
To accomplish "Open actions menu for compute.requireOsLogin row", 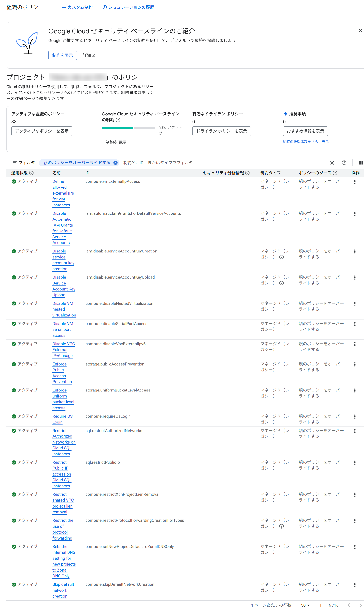I will pos(355,417).
